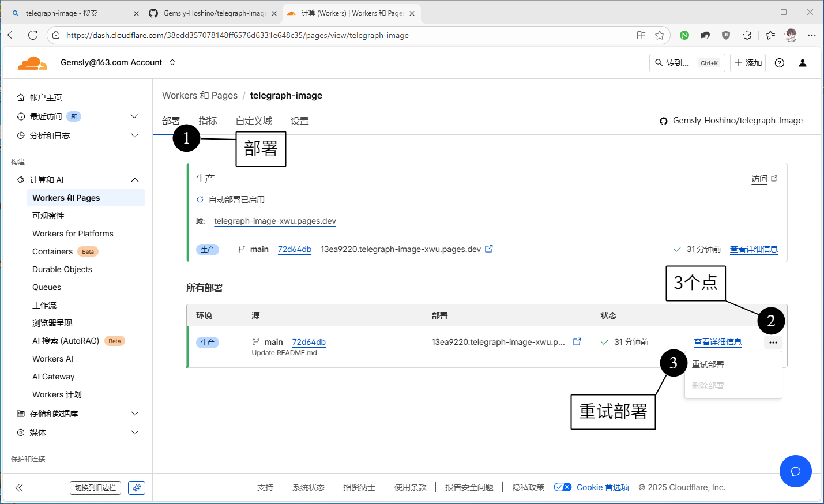Click the blue chat support bubble

[x=795, y=471]
